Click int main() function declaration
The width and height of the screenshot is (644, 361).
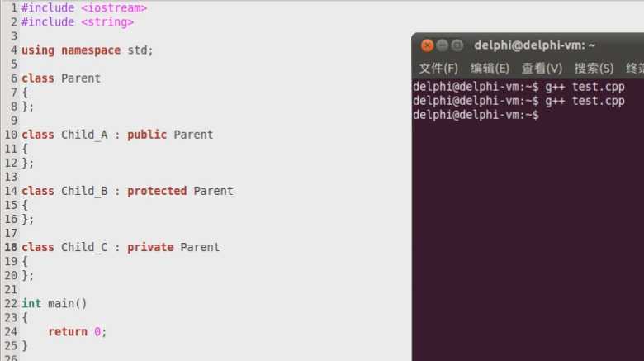(54, 303)
